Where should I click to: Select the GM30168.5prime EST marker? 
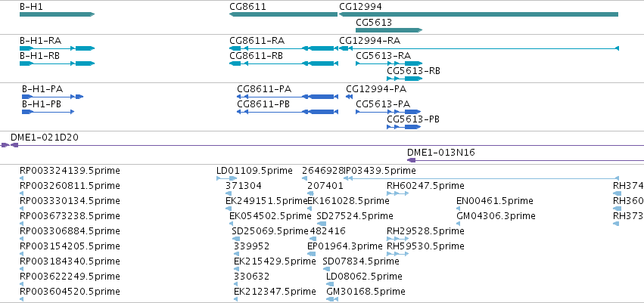pos(332,299)
